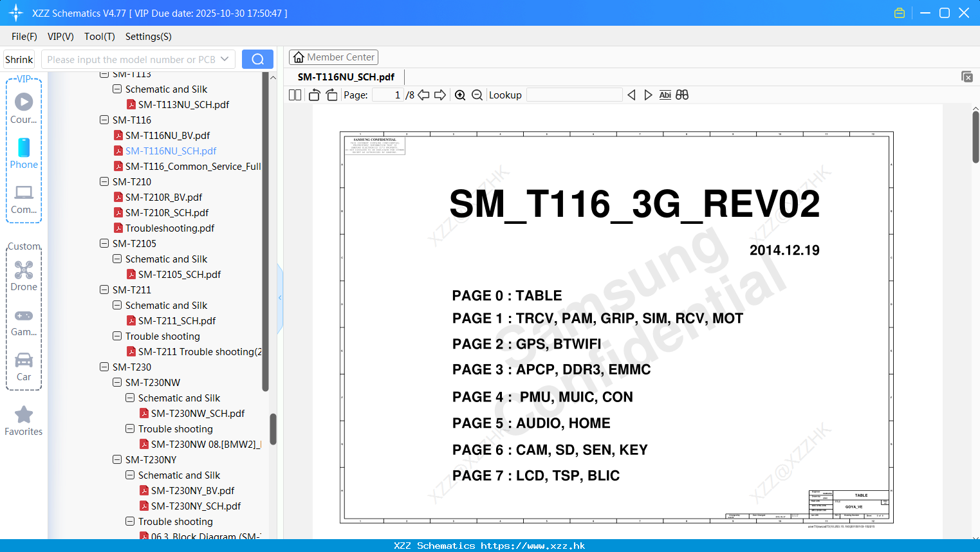Open the Drone category
Image resolution: width=980 pixels, height=552 pixels.
click(24, 276)
